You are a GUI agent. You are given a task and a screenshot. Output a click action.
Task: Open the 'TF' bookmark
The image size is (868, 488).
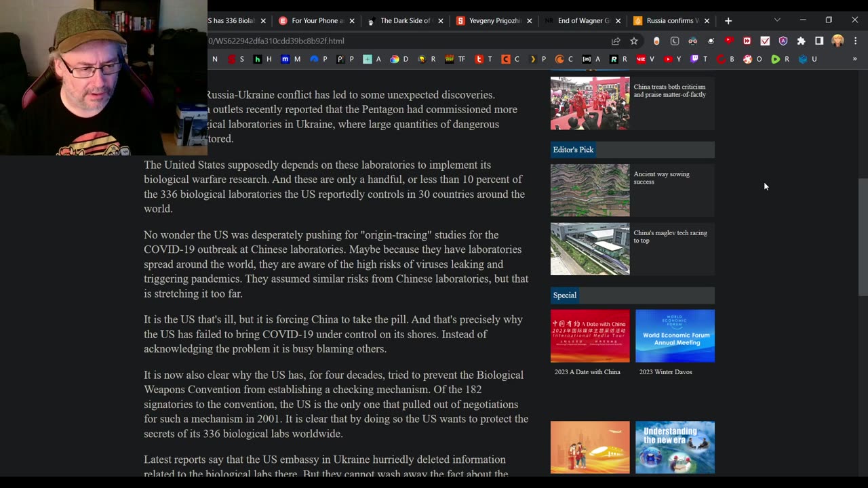[455, 59]
